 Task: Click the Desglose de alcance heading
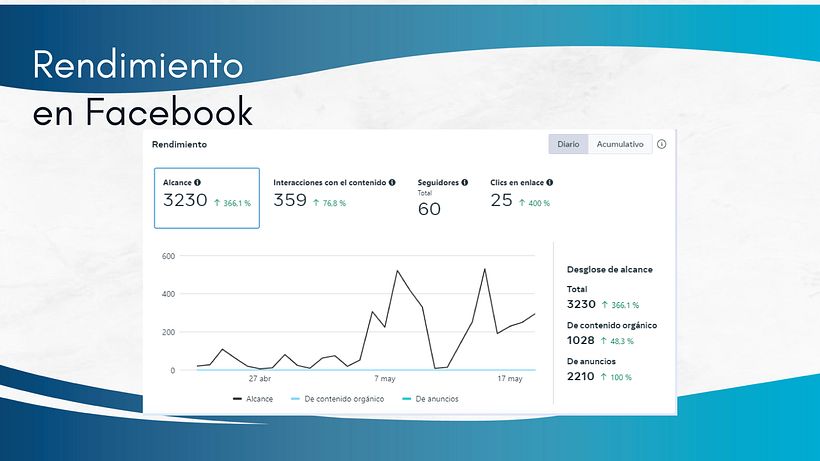pos(610,270)
